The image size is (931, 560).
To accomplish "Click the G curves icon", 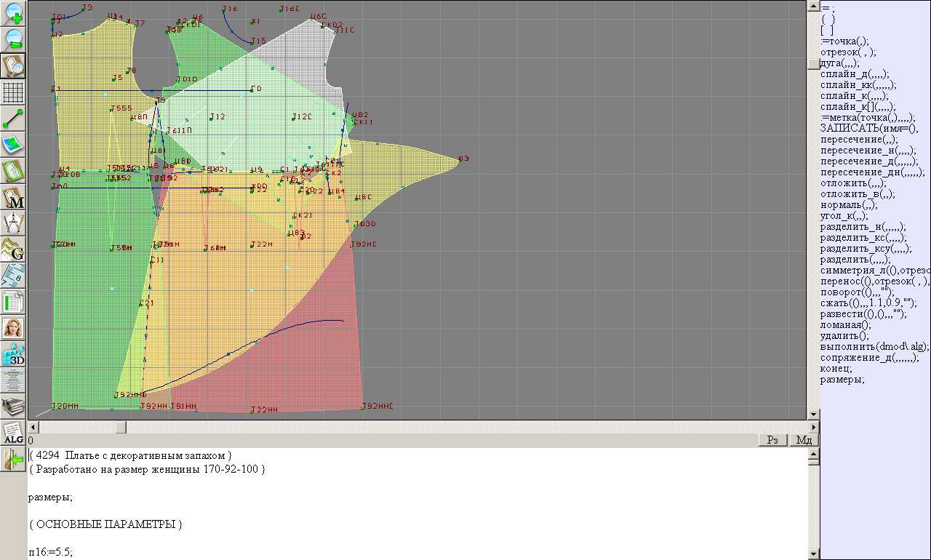I will pyautogui.click(x=14, y=249).
